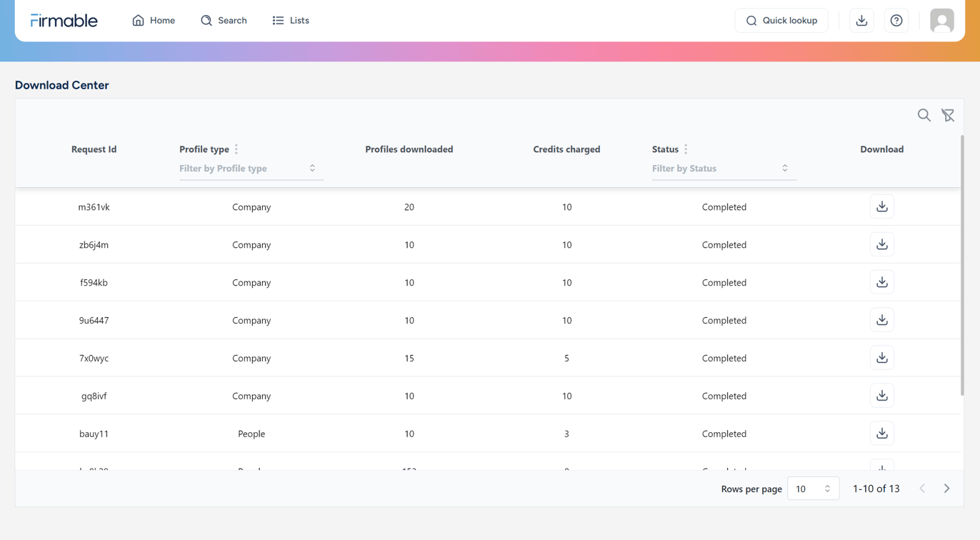Image resolution: width=980 pixels, height=540 pixels.
Task: Open the Lists menu item
Action: click(x=291, y=21)
